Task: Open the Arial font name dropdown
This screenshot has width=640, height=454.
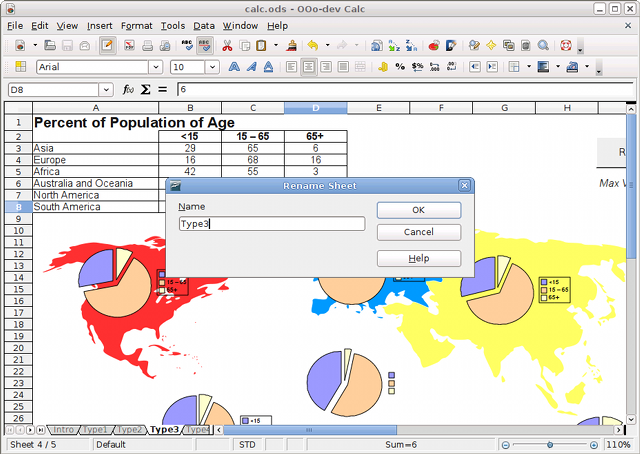Action: pos(155,67)
